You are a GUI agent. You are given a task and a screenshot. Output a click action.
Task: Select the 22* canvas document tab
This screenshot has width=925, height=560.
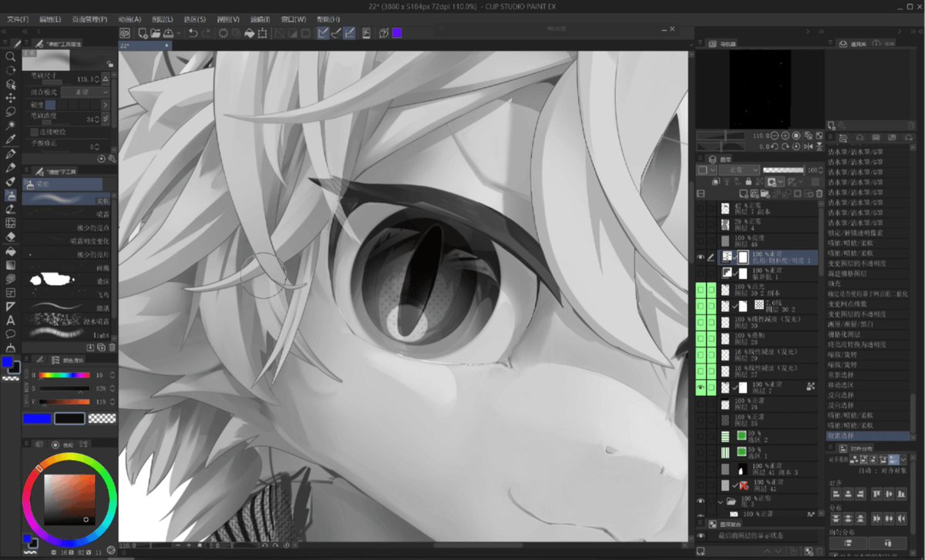tap(146, 45)
